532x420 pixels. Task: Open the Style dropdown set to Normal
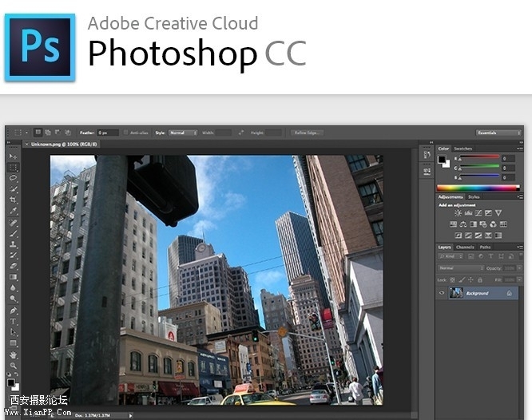point(182,133)
